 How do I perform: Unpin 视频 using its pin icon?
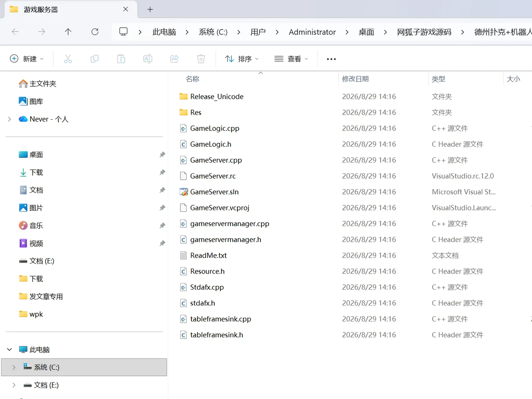point(162,243)
